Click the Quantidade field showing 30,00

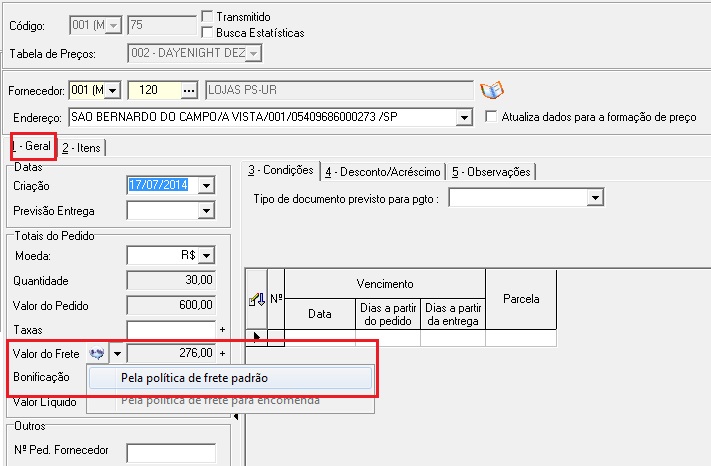coord(171,280)
